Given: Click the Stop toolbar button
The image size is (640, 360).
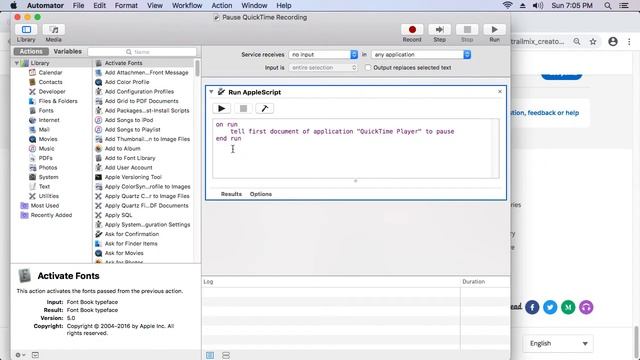Looking at the screenshot, I should tap(467, 30).
